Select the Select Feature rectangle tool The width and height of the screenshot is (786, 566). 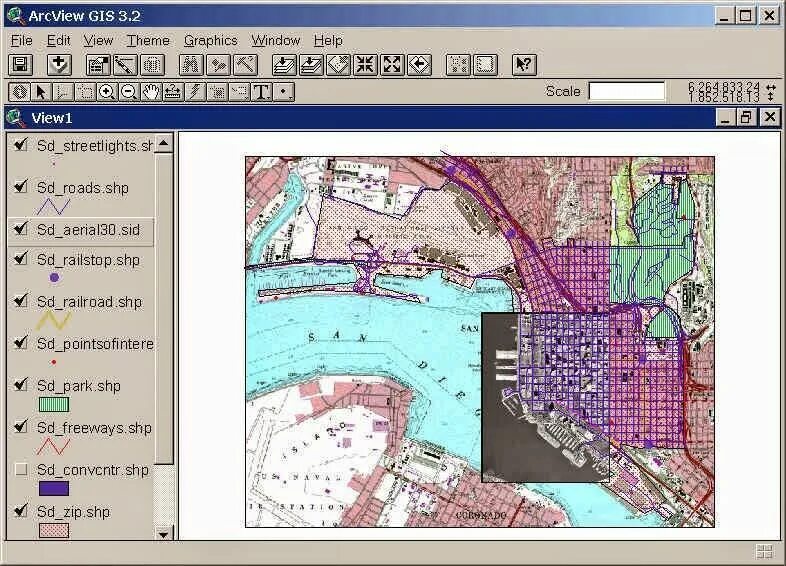85,92
